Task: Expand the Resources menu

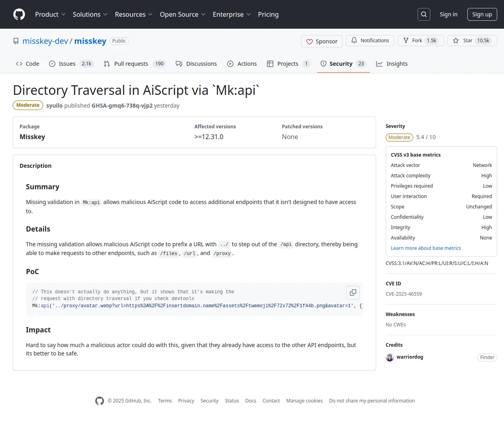Action: tap(133, 14)
